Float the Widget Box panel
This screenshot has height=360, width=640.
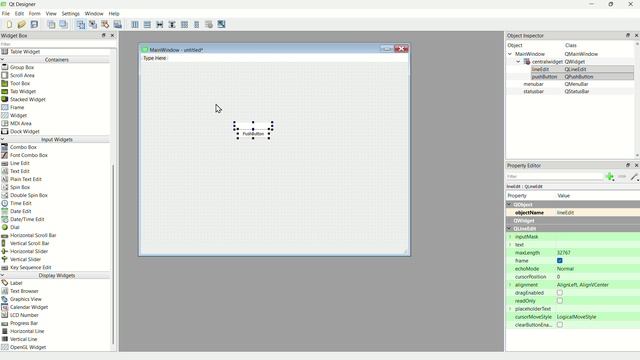point(104,36)
